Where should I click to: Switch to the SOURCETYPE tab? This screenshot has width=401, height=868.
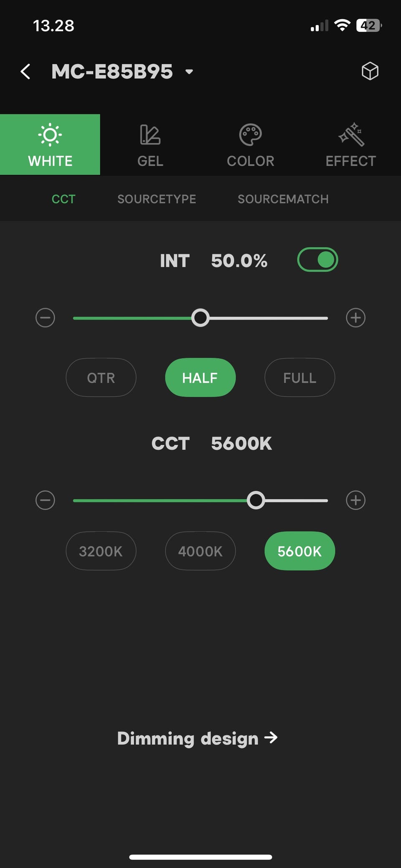pyautogui.click(x=157, y=199)
